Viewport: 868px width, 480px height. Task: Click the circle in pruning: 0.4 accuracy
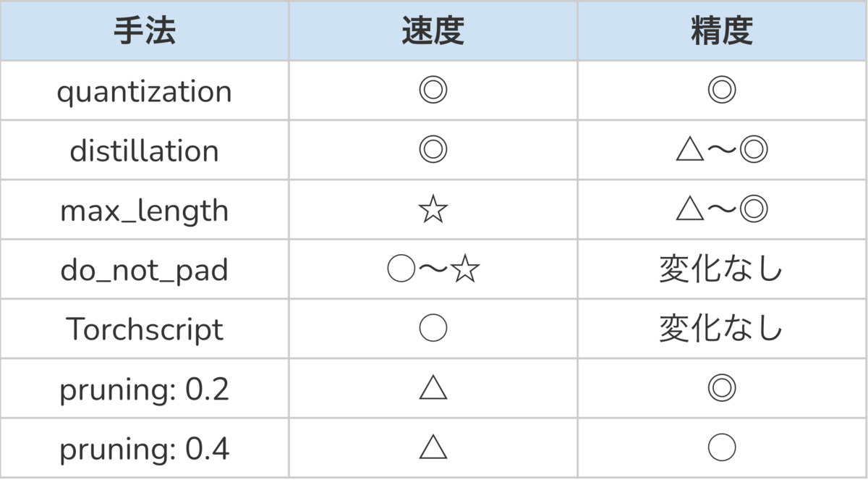(722, 447)
